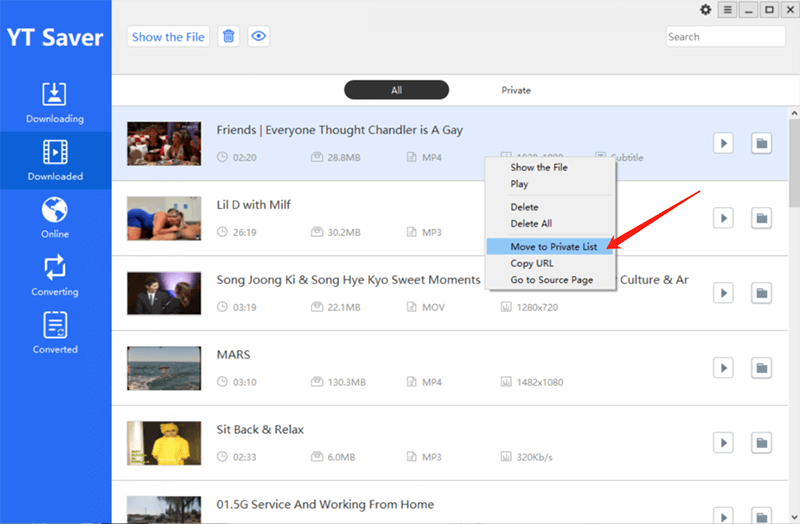Open the settings gear icon
The height and width of the screenshot is (524, 800).
click(706, 10)
